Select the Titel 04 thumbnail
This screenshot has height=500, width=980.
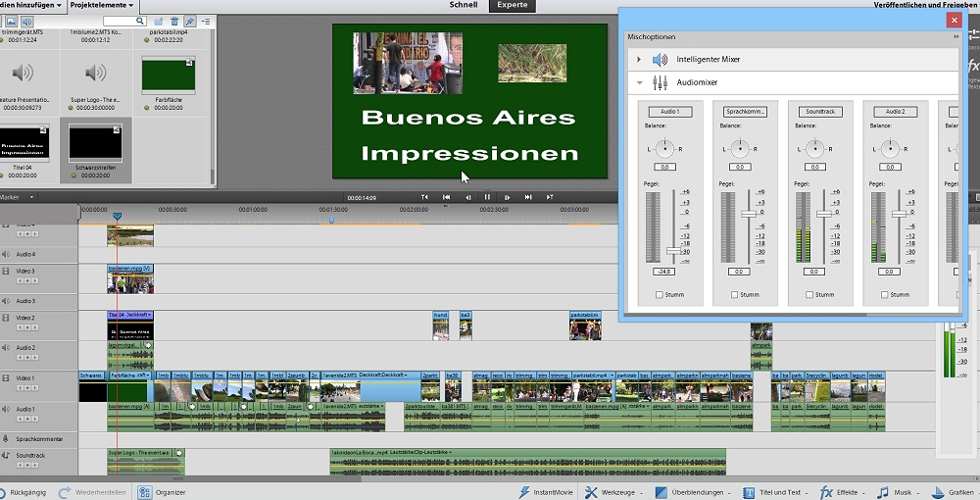pos(23,142)
